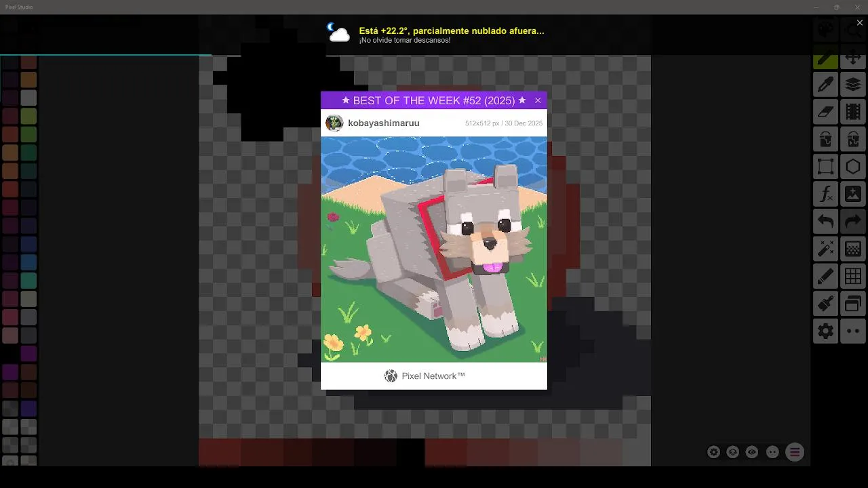868x488 pixels.
Task: Open the Layers panel from toolbar
Action: [x=853, y=85]
